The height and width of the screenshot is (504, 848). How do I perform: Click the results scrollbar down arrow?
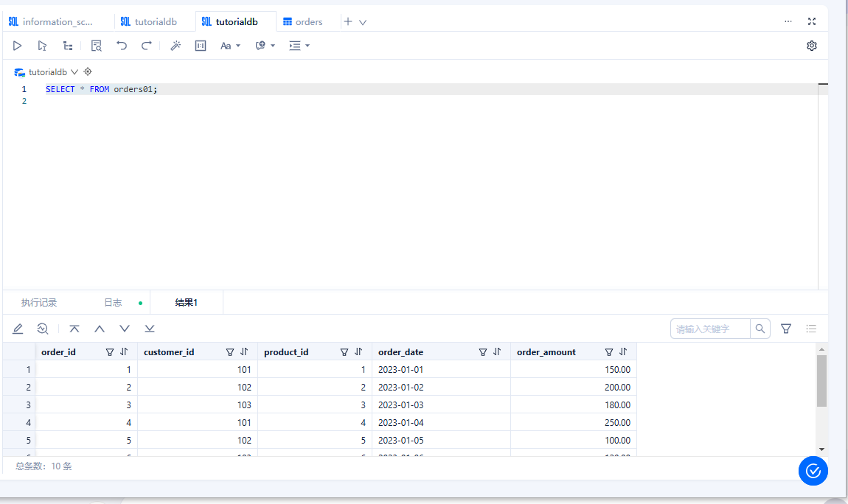821,449
